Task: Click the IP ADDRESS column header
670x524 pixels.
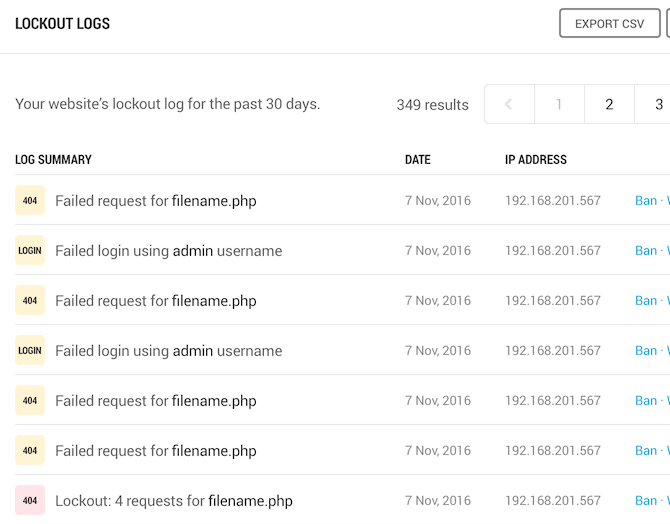Action: click(535, 159)
